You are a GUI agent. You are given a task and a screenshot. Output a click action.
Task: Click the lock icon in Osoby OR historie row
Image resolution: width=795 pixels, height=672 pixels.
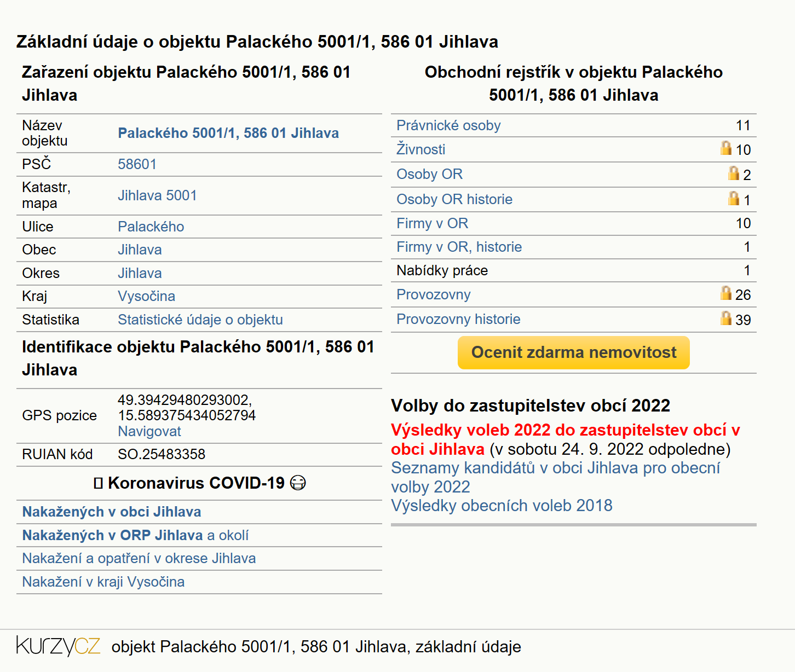pos(734,199)
